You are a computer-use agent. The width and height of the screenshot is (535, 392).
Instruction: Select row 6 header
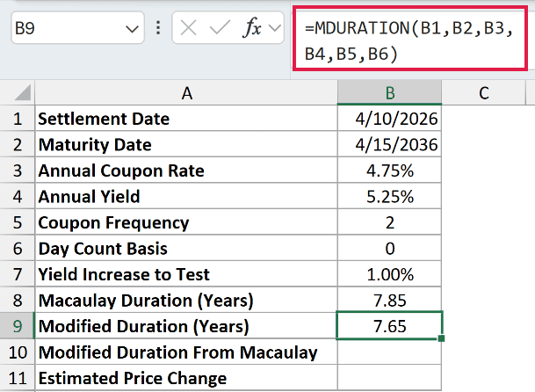(18, 248)
